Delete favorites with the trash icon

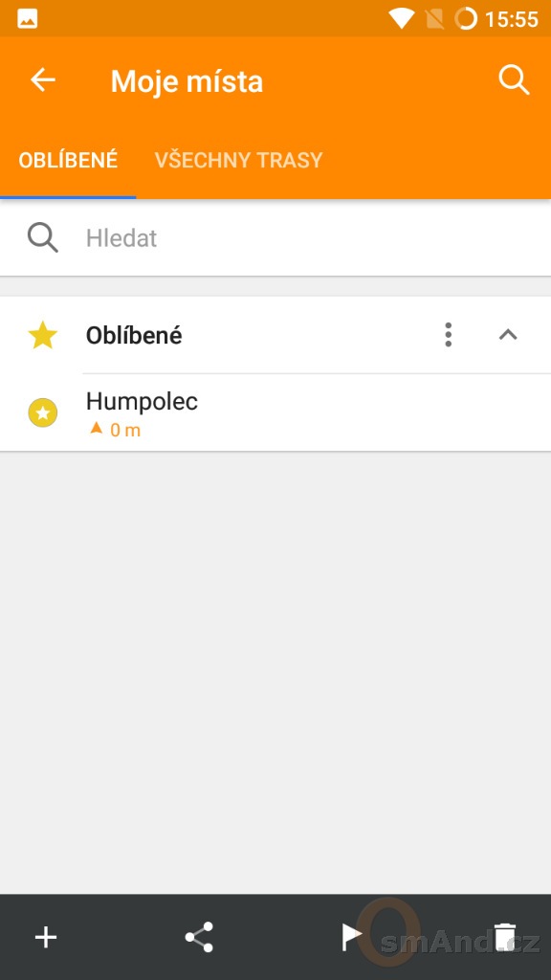click(x=505, y=937)
